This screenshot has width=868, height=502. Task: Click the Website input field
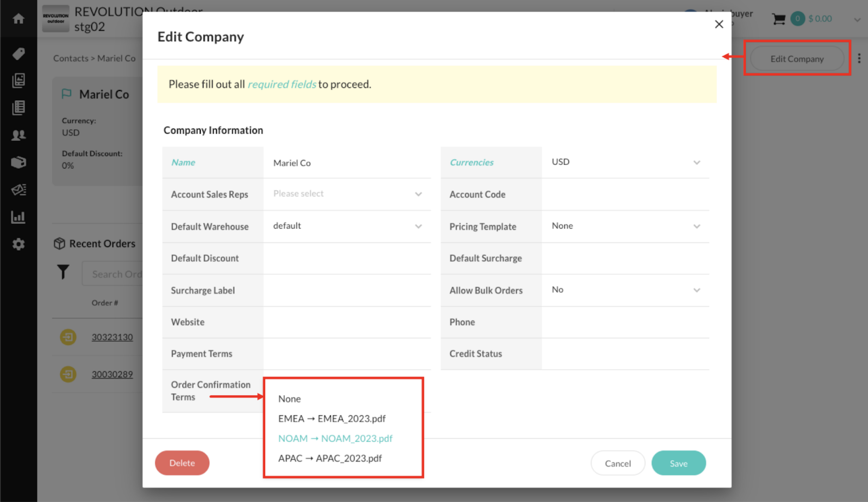pyautogui.click(x=347, y=322)
